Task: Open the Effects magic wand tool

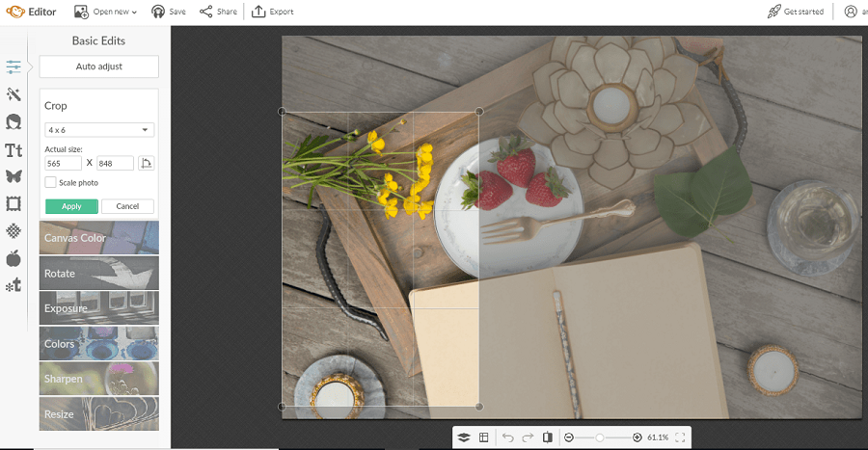Action: [14, 93]
